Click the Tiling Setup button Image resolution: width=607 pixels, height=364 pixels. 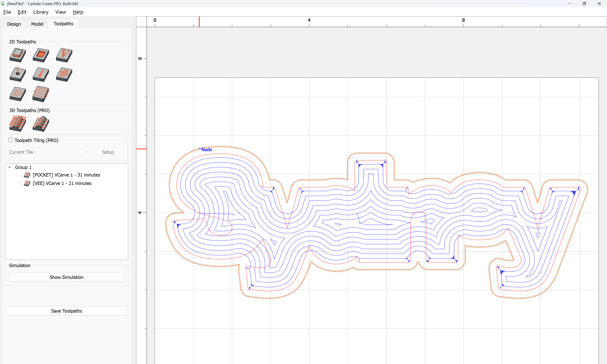tap(108, 152)
